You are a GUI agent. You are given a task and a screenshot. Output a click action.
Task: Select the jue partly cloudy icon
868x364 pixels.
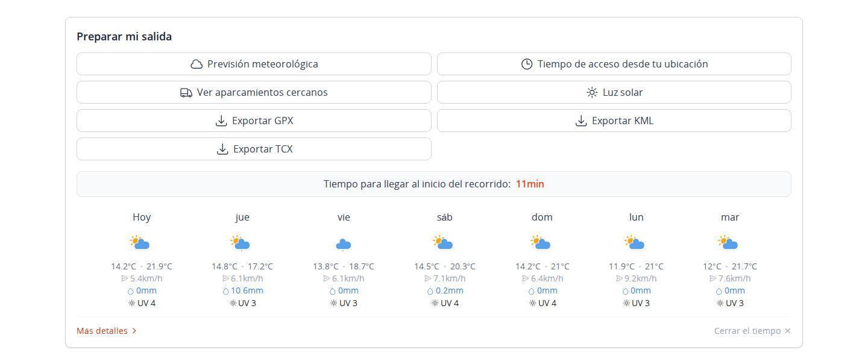241,243
